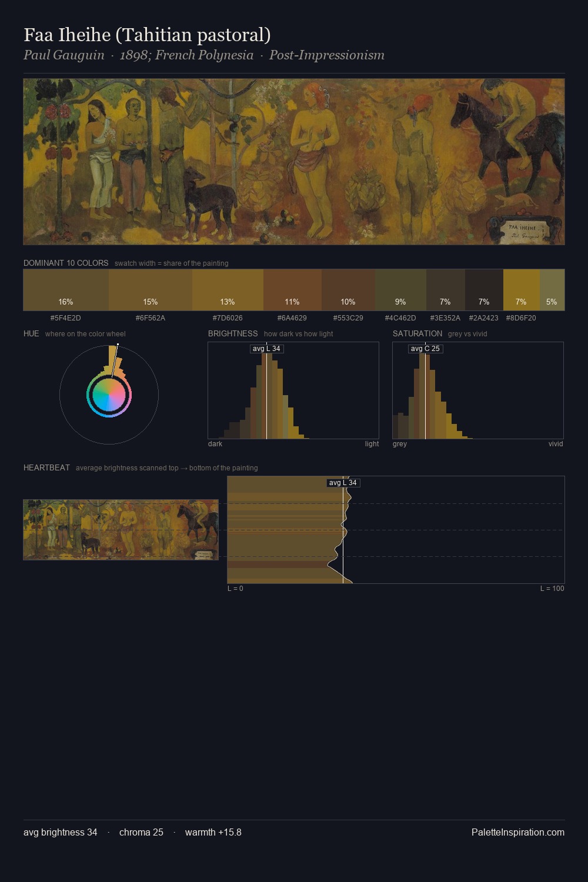
Task: Click the 16% swatch #5F4E2D
Action: point(66,290)
